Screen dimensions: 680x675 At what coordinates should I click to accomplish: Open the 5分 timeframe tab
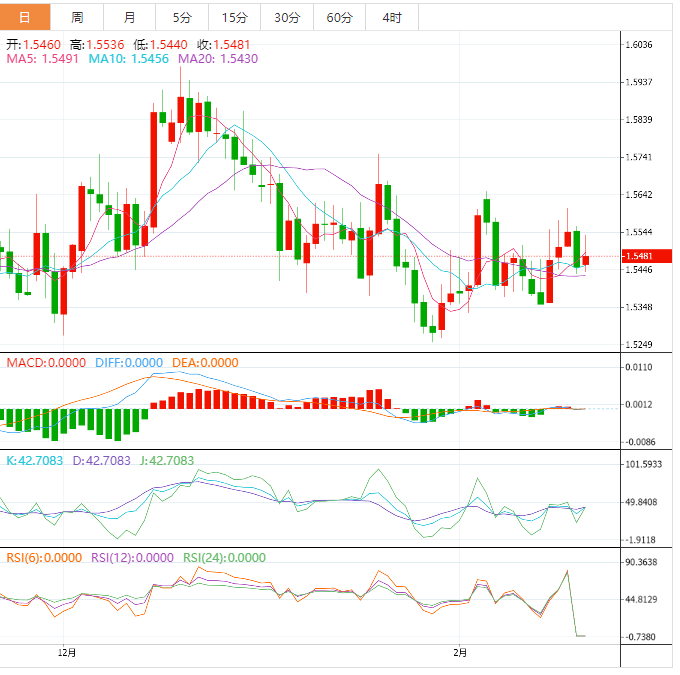tap(182, 17)
